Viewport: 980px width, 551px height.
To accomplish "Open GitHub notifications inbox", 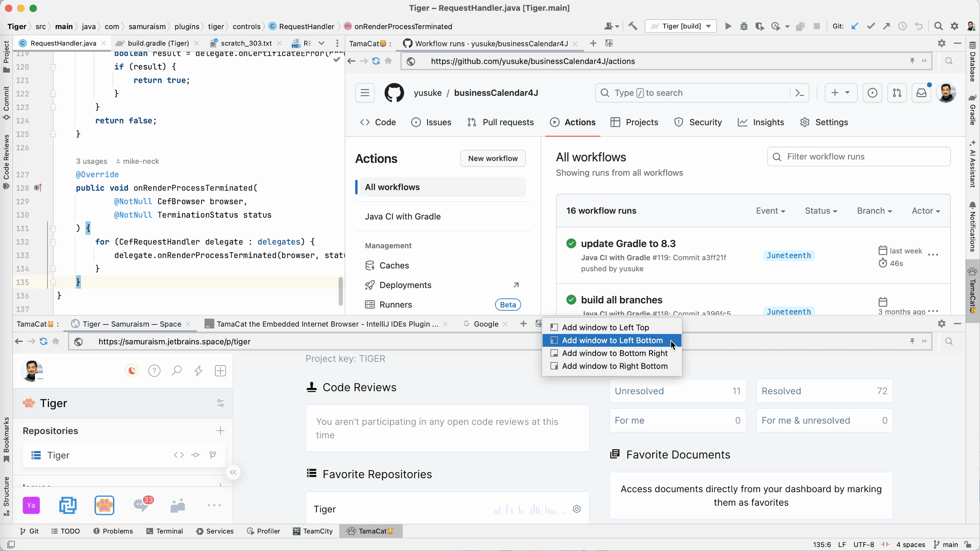I will 921,93.
